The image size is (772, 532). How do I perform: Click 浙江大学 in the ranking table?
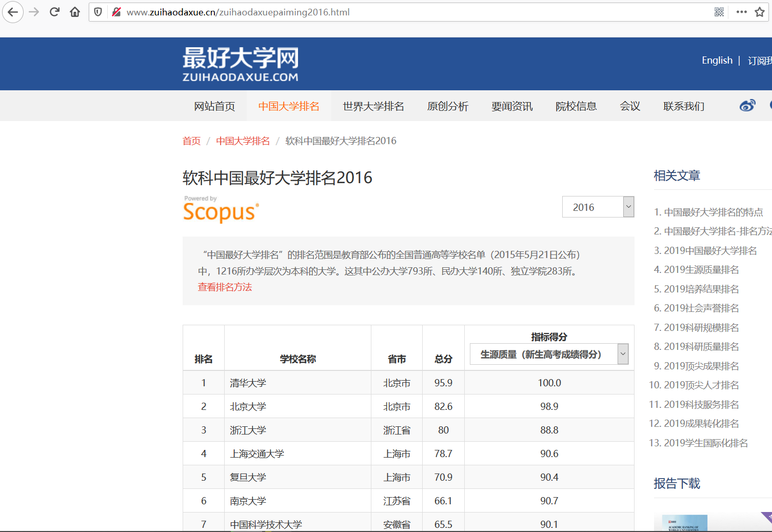[x=248, y=430]
